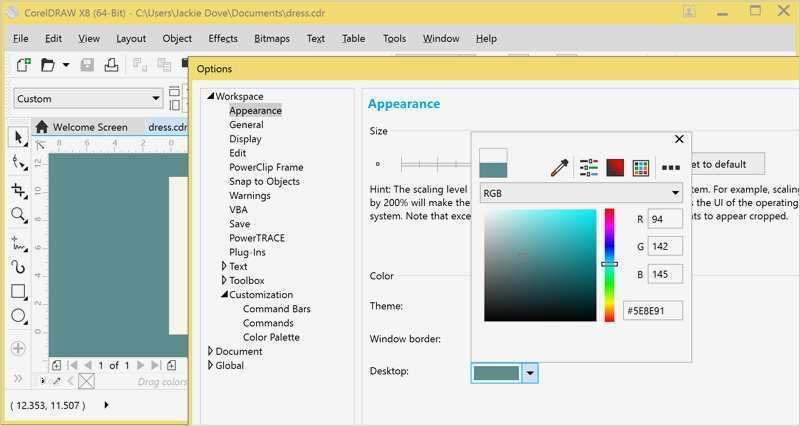The width and height of the screenshot is (800, 426).
Task: Expand the Toolbox tree node
Action: point(224,280)
